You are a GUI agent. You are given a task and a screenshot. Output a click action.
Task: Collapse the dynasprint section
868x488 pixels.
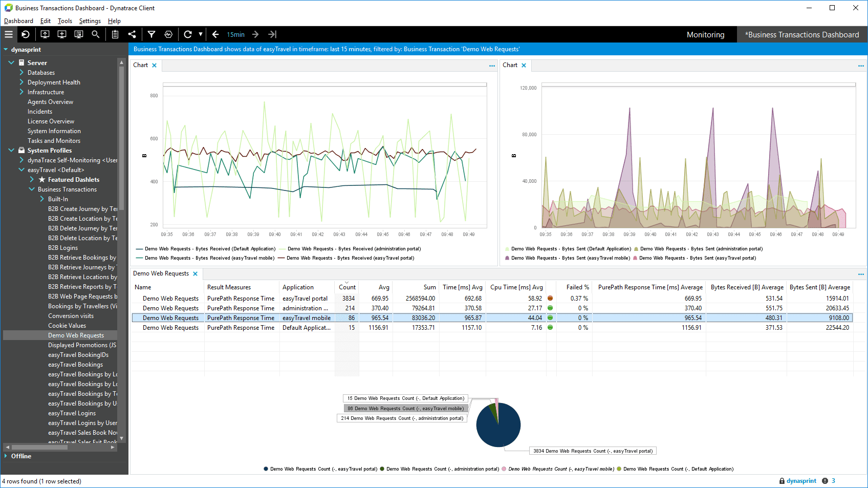[6, 50]
